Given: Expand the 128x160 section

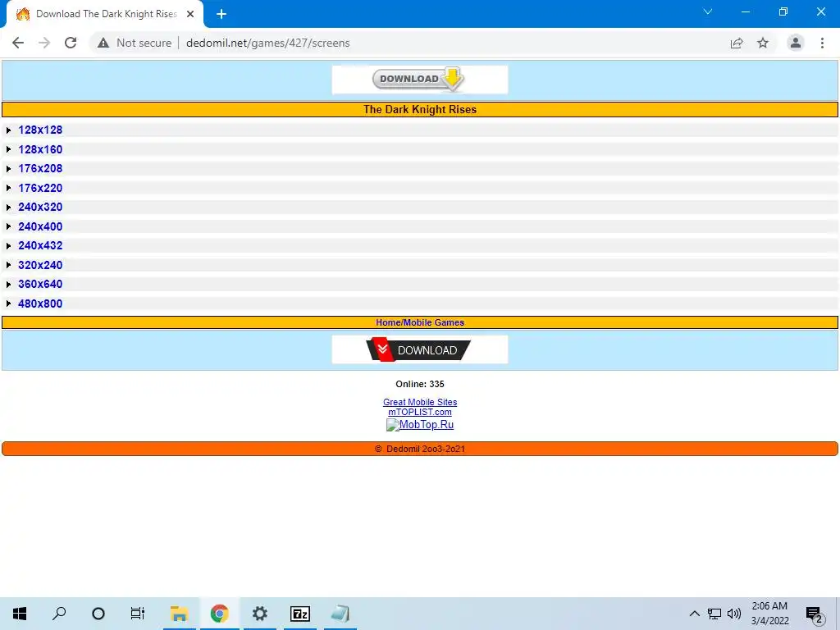Looking at the screenshot, I should pos(40,149).
